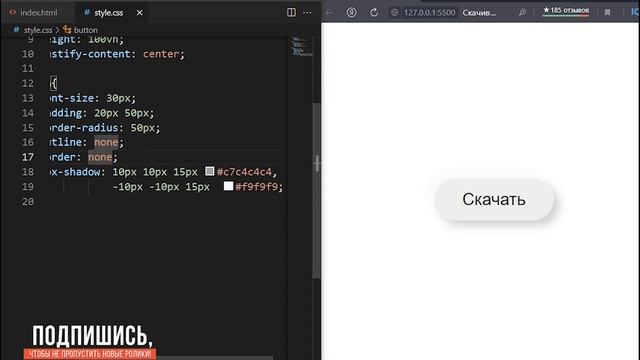
Task: Show site information icon in address bar
Action: click(394, 13)
